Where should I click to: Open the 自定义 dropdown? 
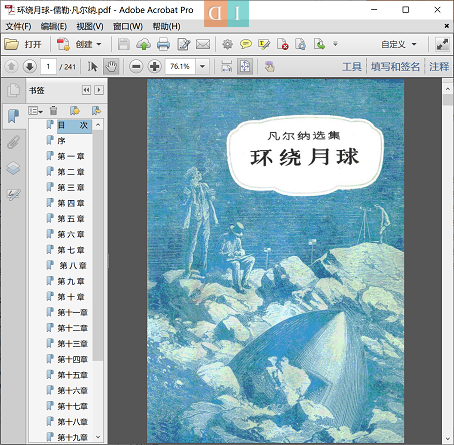pos(399,44)
